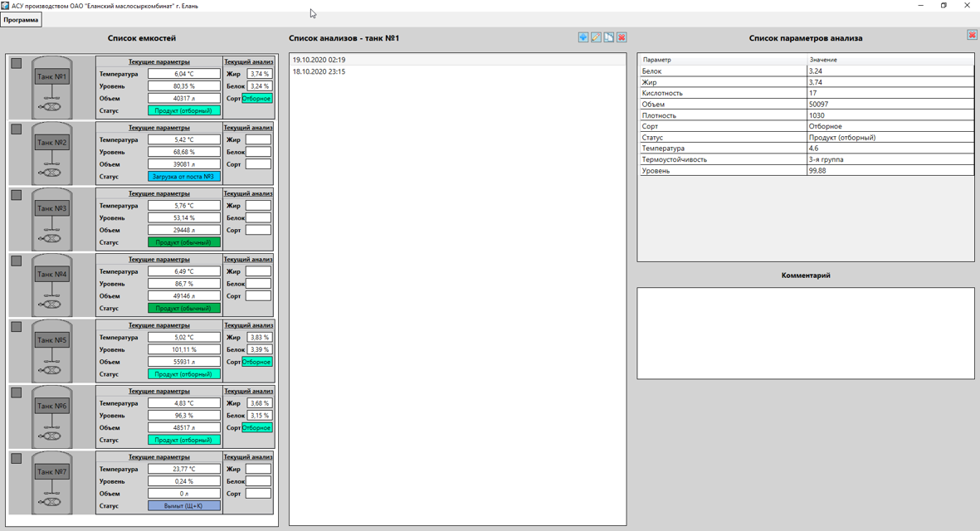Screen dimensions: 980x531
Task: Click the pencil edit analysis icon
Action: 596,37
